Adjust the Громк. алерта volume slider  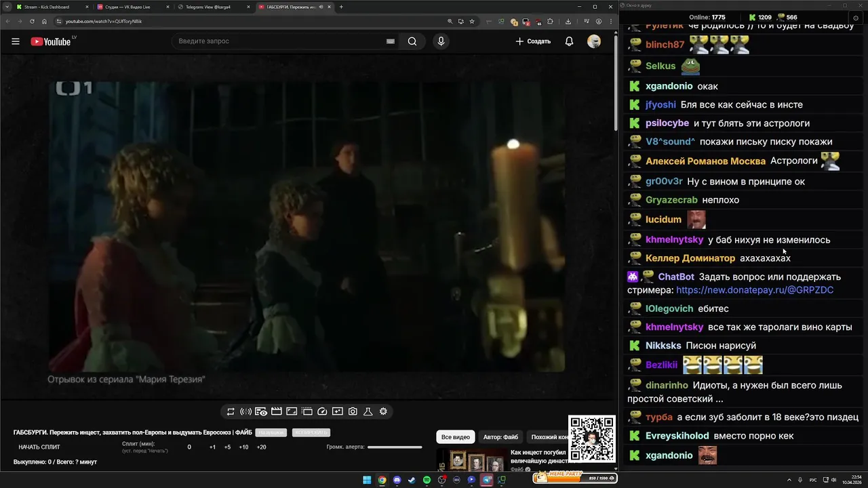click(x=395, y=447)
